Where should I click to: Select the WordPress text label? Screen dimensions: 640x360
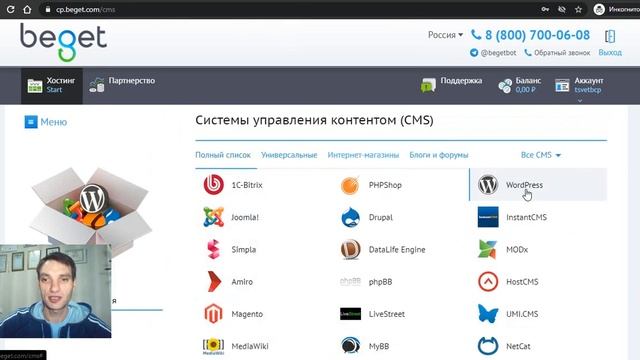coord(524,185)
